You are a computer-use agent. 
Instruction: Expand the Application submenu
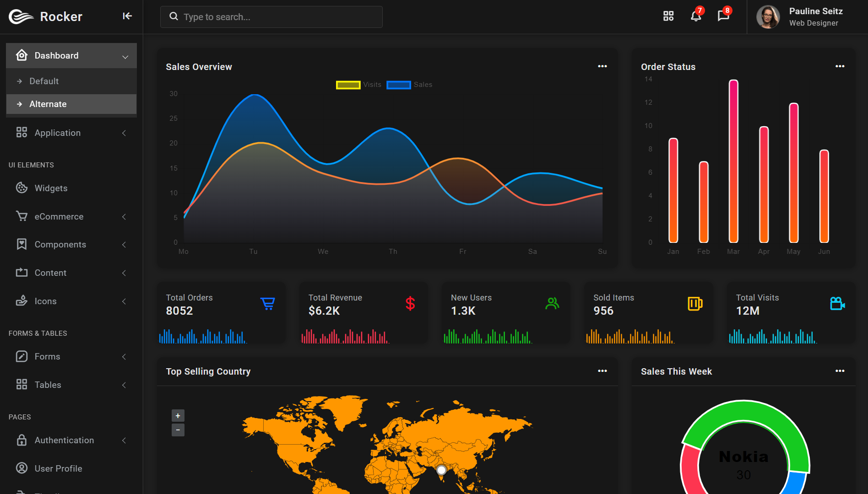(x=71, y=133)
